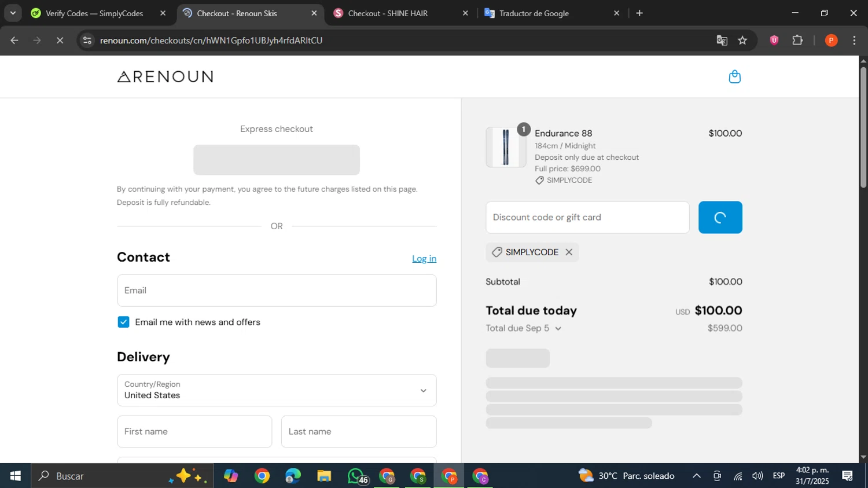868x488 pixels.
Task: Click the address bar URL
Action: click(211, 41)
